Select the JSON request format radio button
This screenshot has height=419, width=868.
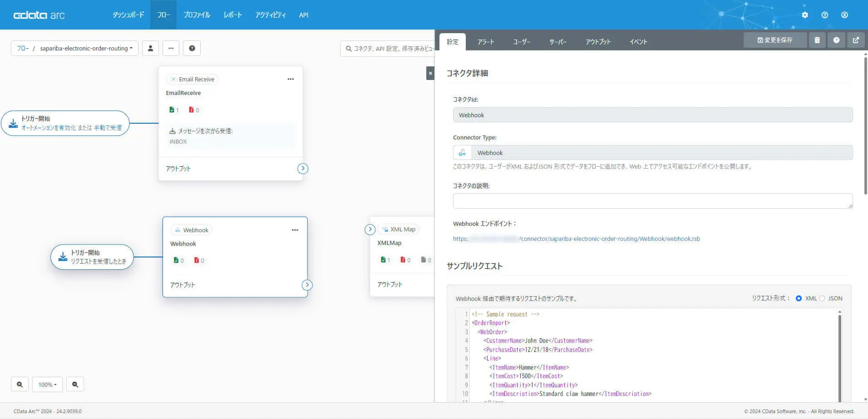tap(822, 299)
